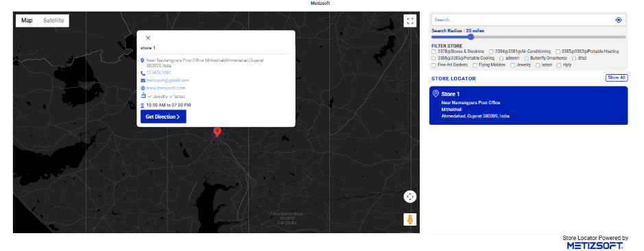
Task: Click the envelope email icon in popup
Action: [143, 80]
